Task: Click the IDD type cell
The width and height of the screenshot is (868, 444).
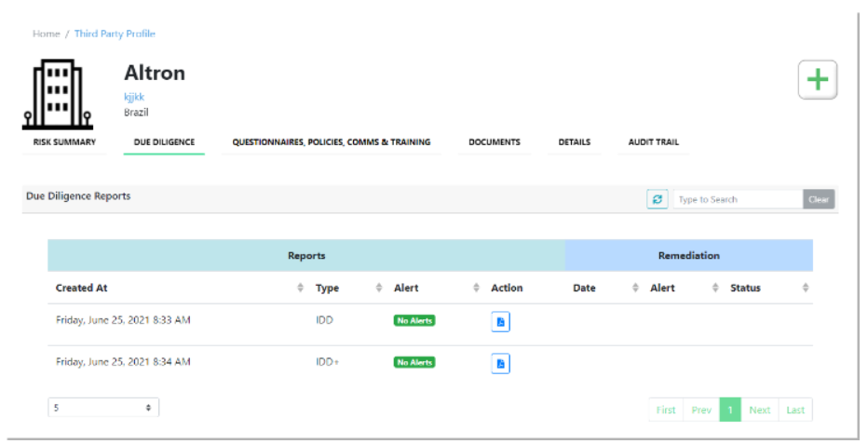Action: pos(324,320)
